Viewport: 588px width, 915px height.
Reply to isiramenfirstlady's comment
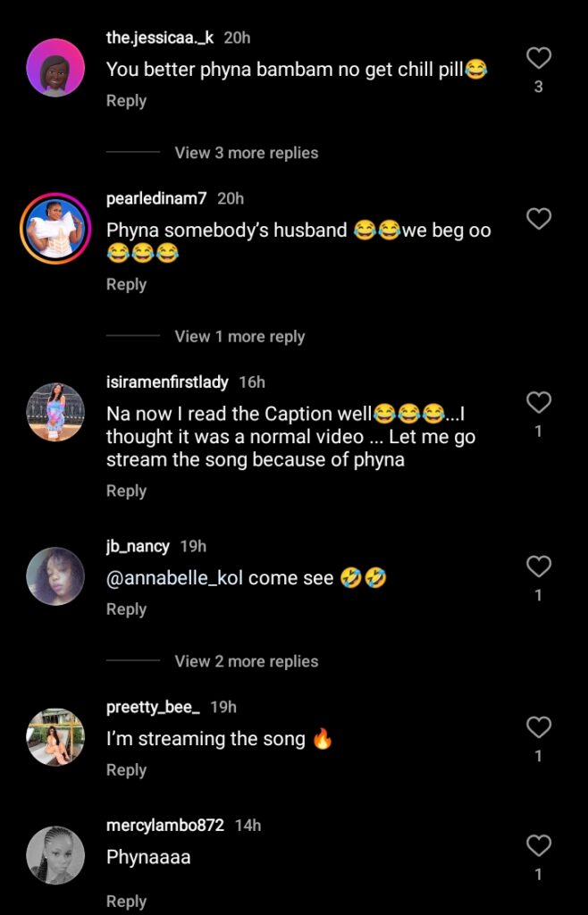(x=126, y=491)
